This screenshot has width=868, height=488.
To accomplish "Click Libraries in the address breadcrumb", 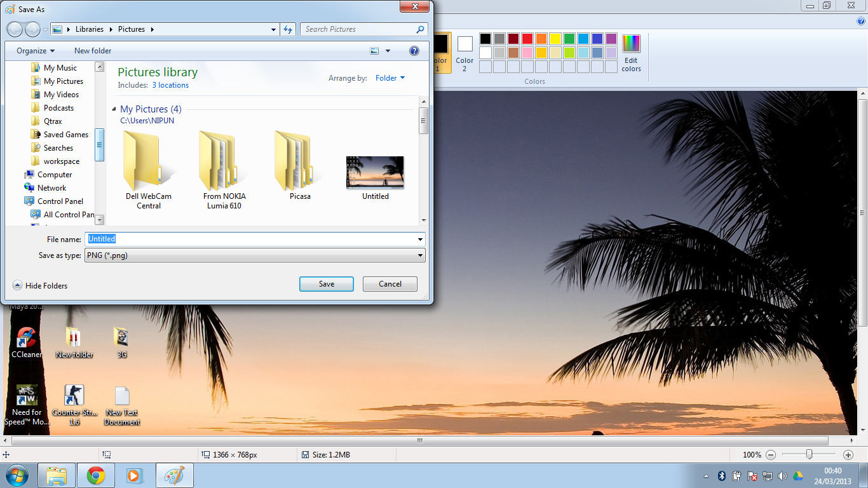I will click(90, 29).
